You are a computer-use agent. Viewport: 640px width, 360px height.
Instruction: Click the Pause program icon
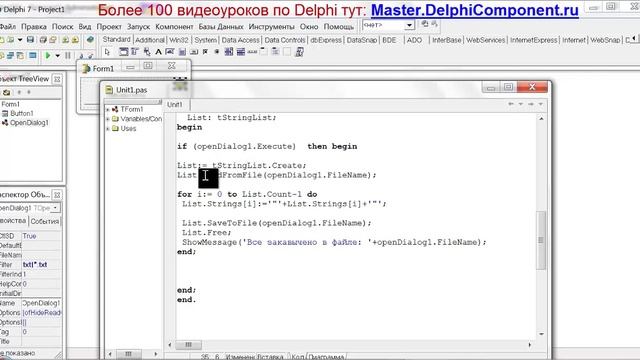68,55
